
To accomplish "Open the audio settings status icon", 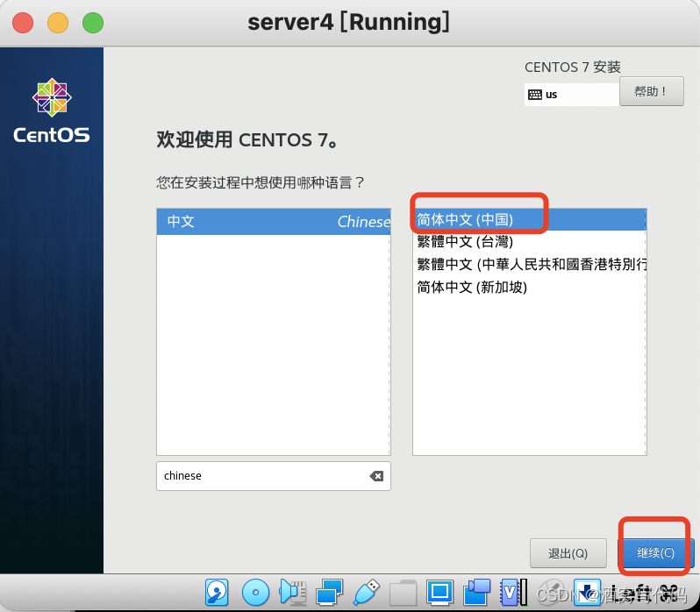I will pyautogui.click(x=292, y=592).
